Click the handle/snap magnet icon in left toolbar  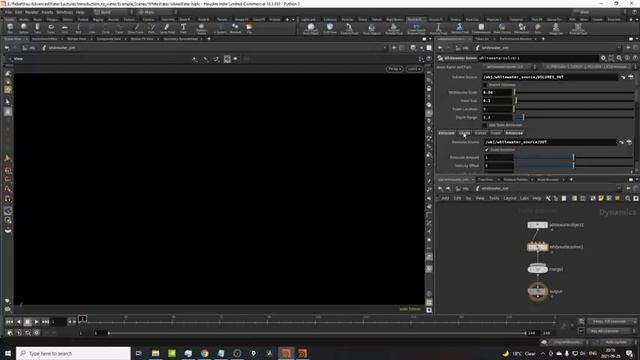[8, 198]
